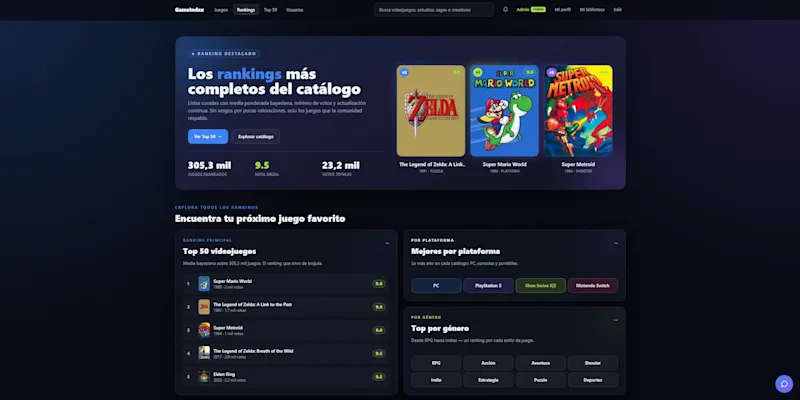Click the #2 rank badge on the Zelda cover
The height and width of the screenshot is (400, 800).
(x=404, y=72)
